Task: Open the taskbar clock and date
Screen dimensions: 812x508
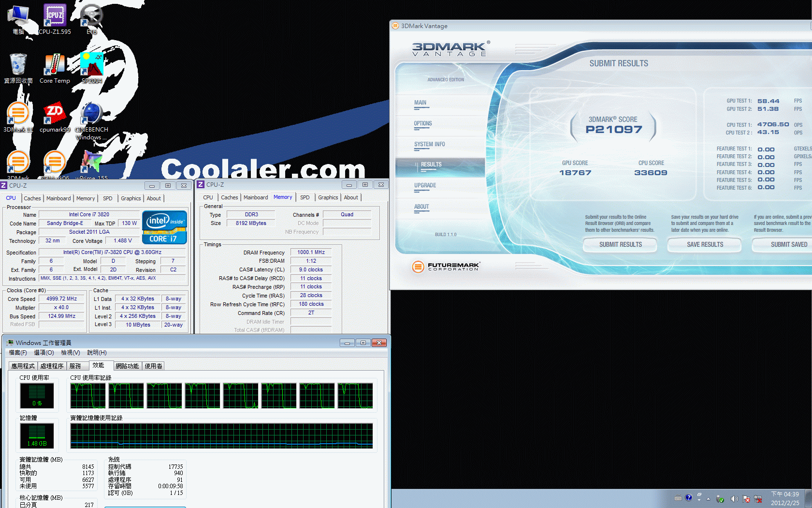Action: coord(785,499)
